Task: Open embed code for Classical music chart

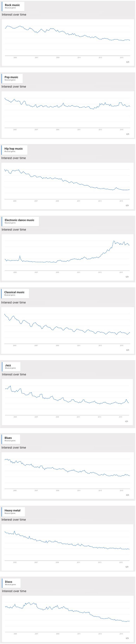Action: tap(127, 350)
